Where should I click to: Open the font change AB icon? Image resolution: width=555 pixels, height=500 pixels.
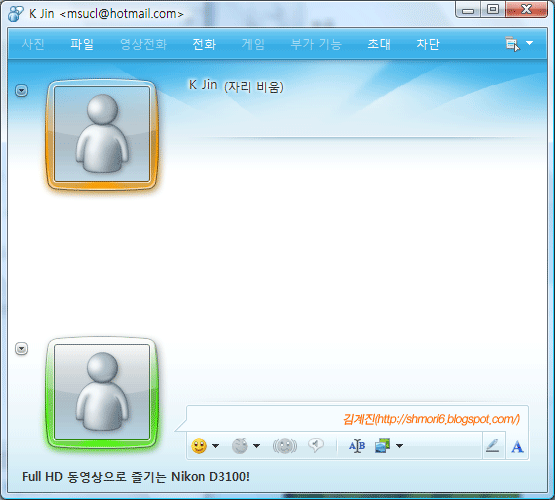click(x=357, y=446)
